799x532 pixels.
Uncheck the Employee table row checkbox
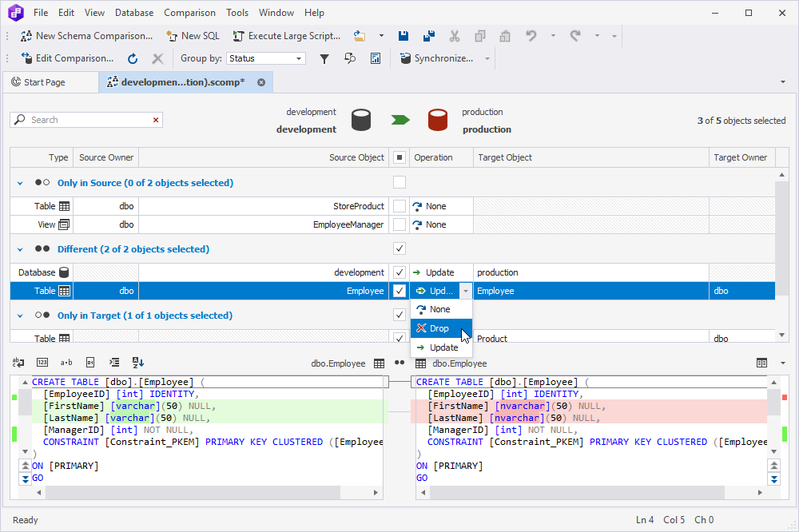click(x=399, y=291)
